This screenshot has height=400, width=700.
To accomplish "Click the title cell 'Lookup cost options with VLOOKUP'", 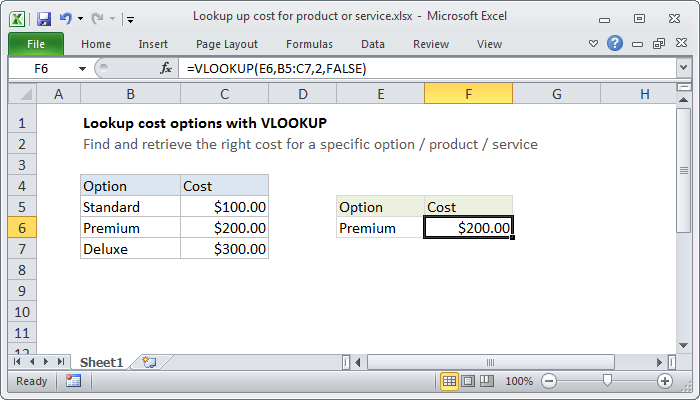I will pos(205,123).
